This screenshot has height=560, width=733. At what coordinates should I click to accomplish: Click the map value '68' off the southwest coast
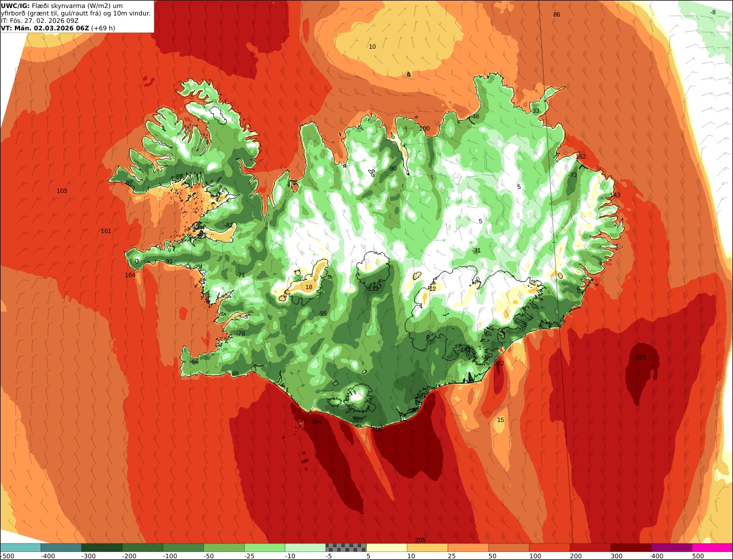pos(235,373)
